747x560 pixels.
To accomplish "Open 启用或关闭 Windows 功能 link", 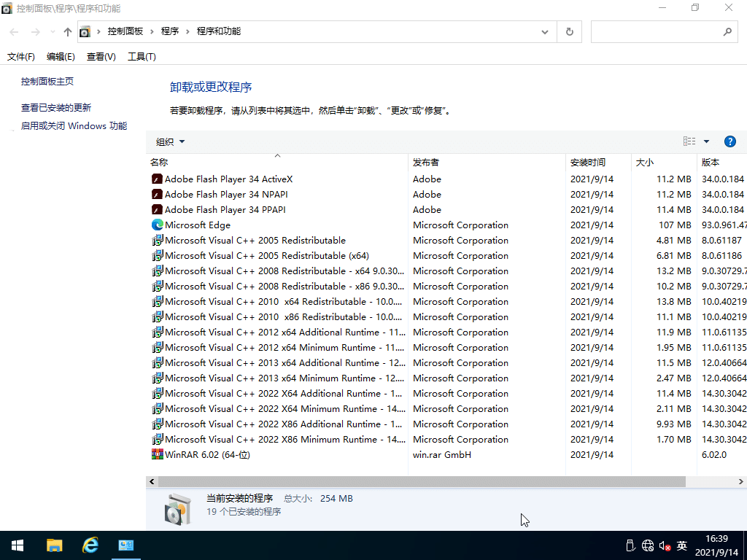I will coord(74,125).
